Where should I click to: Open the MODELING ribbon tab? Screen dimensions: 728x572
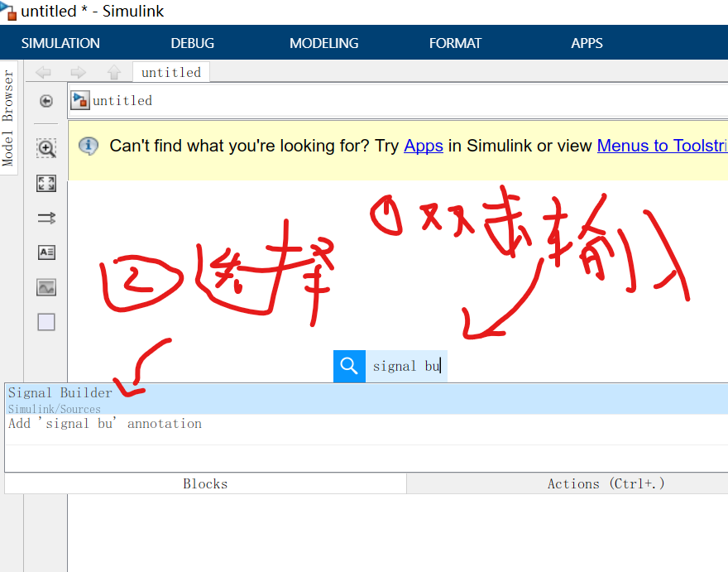click(x=323, y=43)
